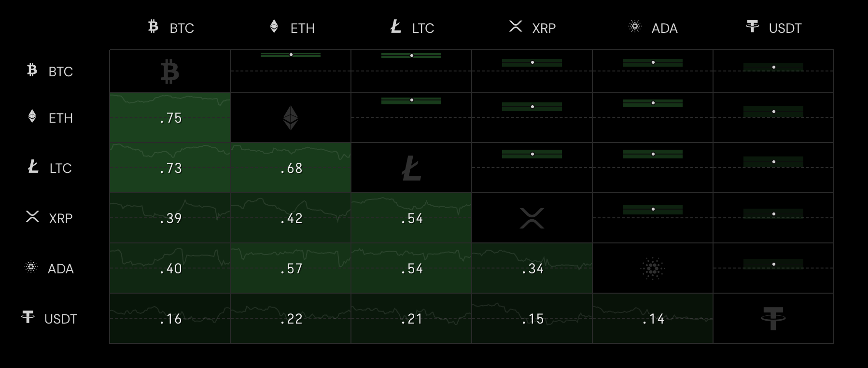
Task: Click the LTC column header label
Action: 423,28
